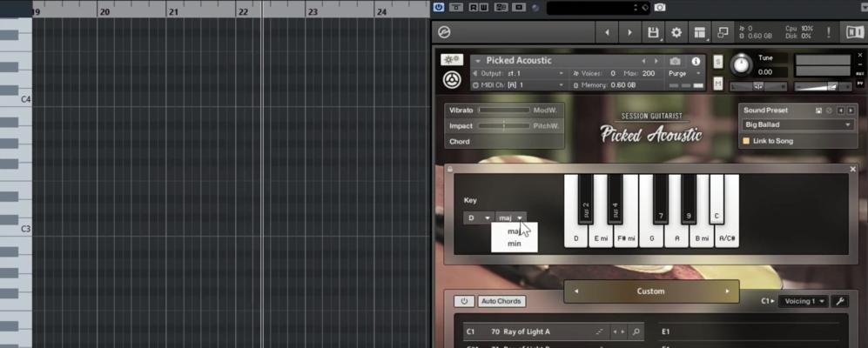The height and width of the screenshot is (348, 868).
Task: Open the instrument info icon
Action: pos(696,62)
